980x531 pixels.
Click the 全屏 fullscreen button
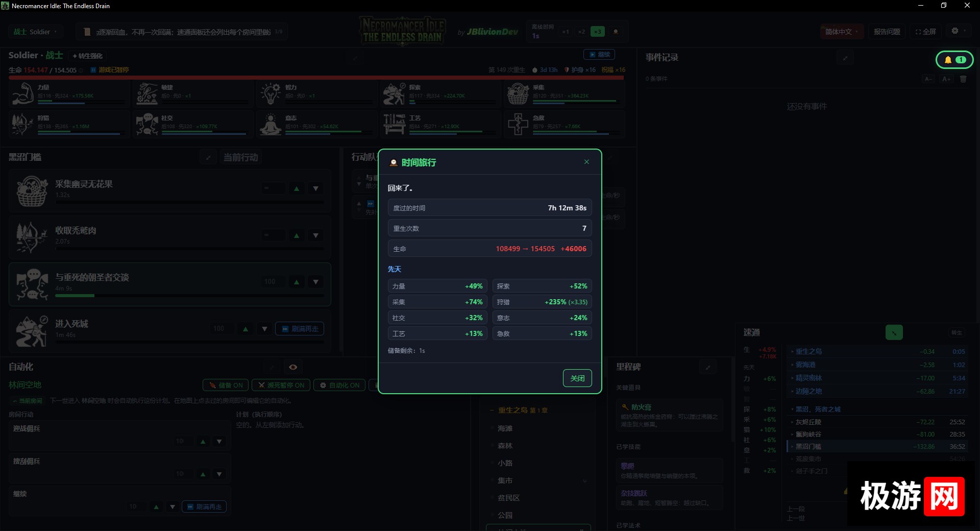pos(925,32)
